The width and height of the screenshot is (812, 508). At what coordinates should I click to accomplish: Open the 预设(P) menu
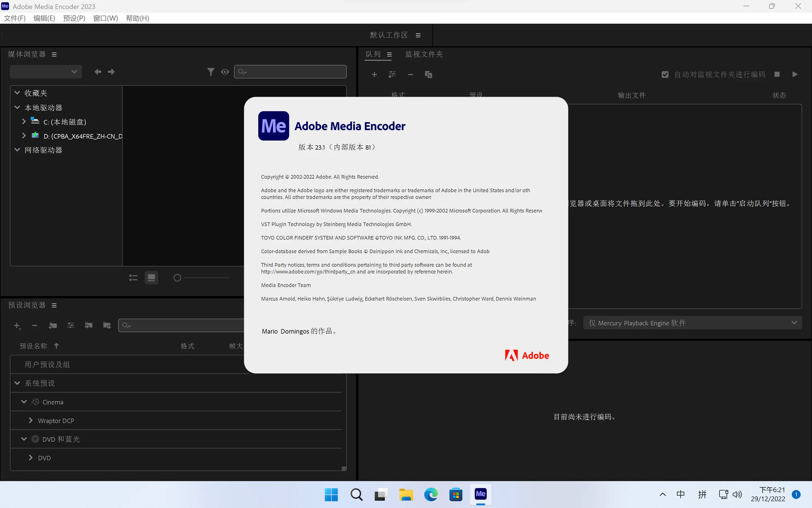pyautogui.click(x=74, y=18)
